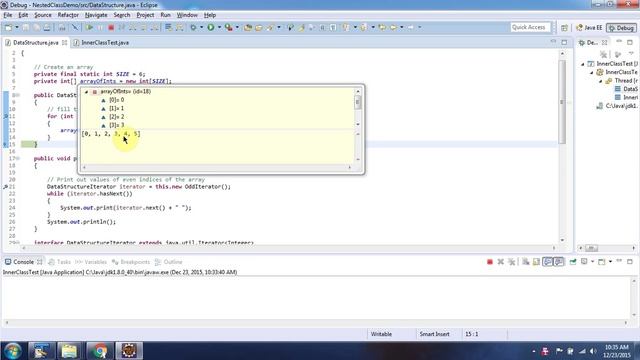Select the [2]= 2 array element

coord(116,117)
